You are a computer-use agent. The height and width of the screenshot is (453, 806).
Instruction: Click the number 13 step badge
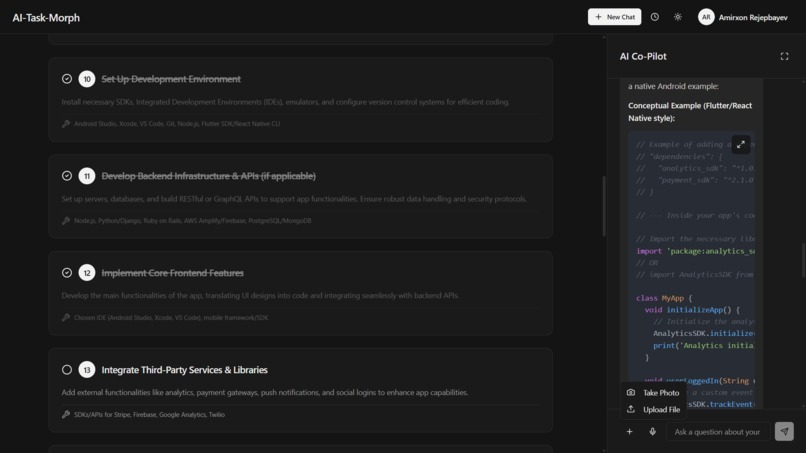(x=87, y=370)
